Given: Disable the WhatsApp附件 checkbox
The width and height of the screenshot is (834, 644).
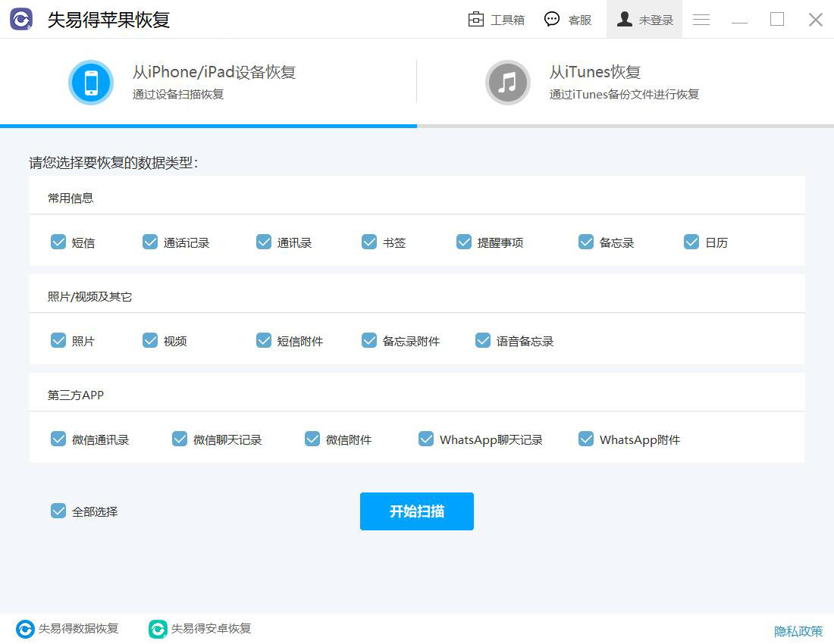Looking at the screenshot, I should (x=585, y=439).
